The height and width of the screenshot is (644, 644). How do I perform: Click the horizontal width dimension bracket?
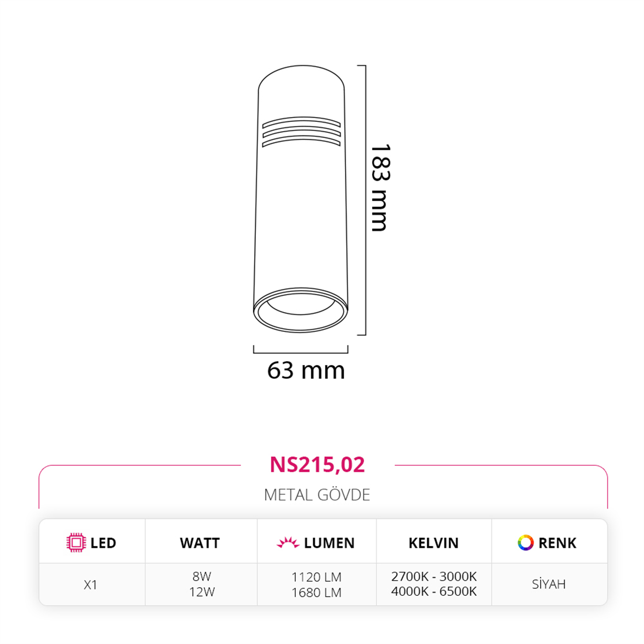pos(301,349)
